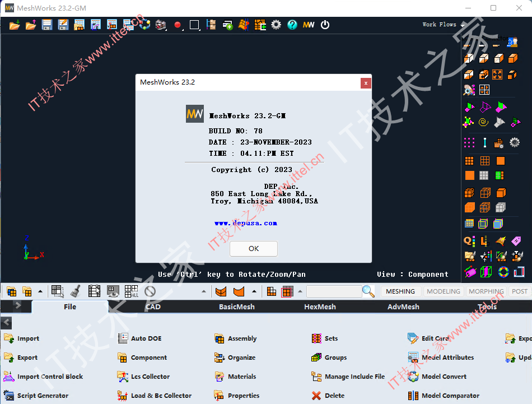The width and height of the screenshot is (532, 404).
Task: Open the HexMesh tab
Action: pyautogui.click(x=320, y=307)
